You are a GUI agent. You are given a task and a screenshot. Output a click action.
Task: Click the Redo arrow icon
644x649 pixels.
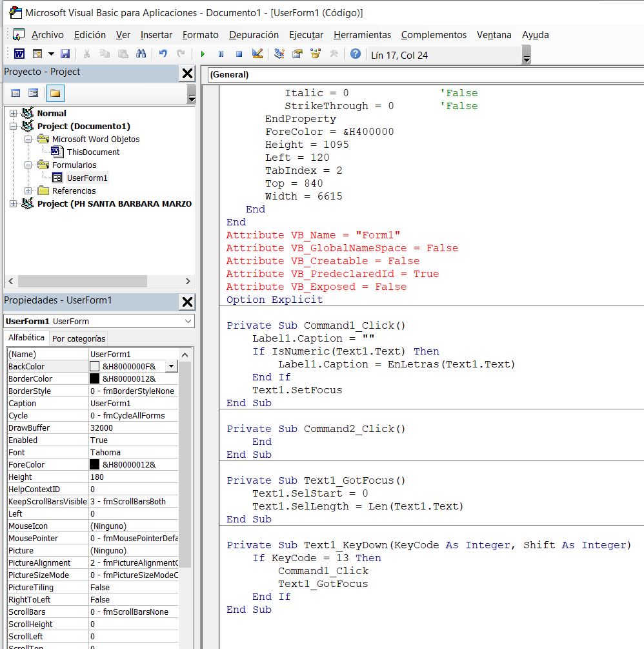coord(181,54)
